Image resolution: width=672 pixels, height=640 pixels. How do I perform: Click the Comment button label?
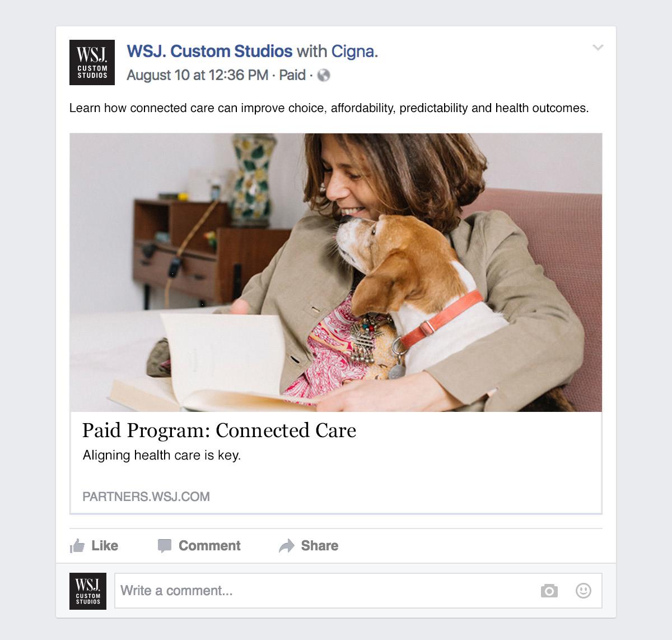[209, 546]
